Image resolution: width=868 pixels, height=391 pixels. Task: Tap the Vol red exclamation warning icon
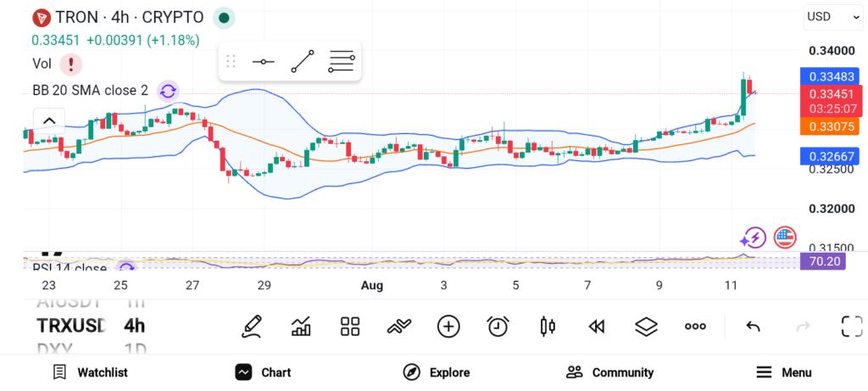point(71,64)
